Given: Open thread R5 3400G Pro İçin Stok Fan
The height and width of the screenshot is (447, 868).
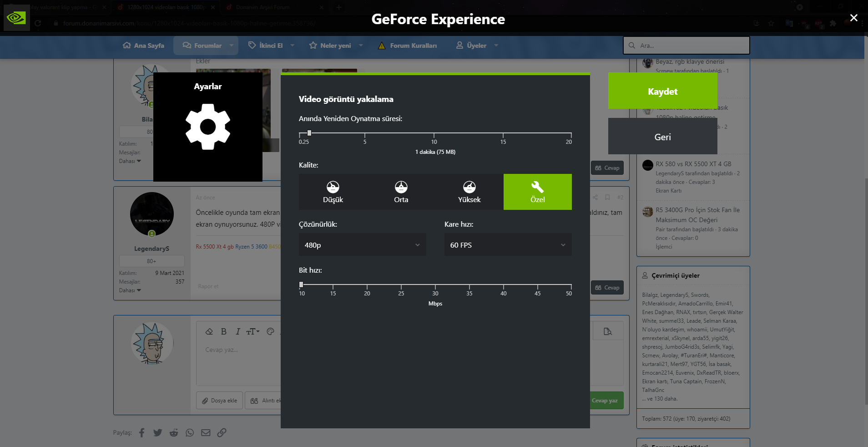Looking at the screenshot, I should click(x=698, y=215).
